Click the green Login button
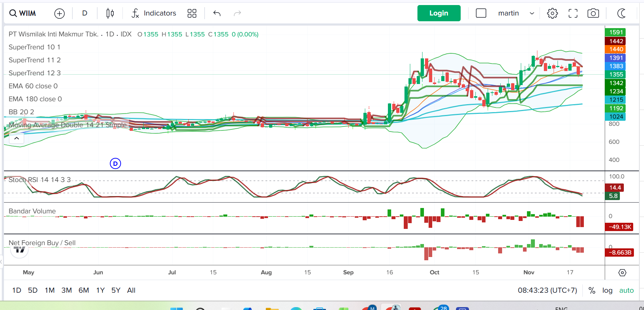This screenshot has width=644, height=310. point(439,13)
